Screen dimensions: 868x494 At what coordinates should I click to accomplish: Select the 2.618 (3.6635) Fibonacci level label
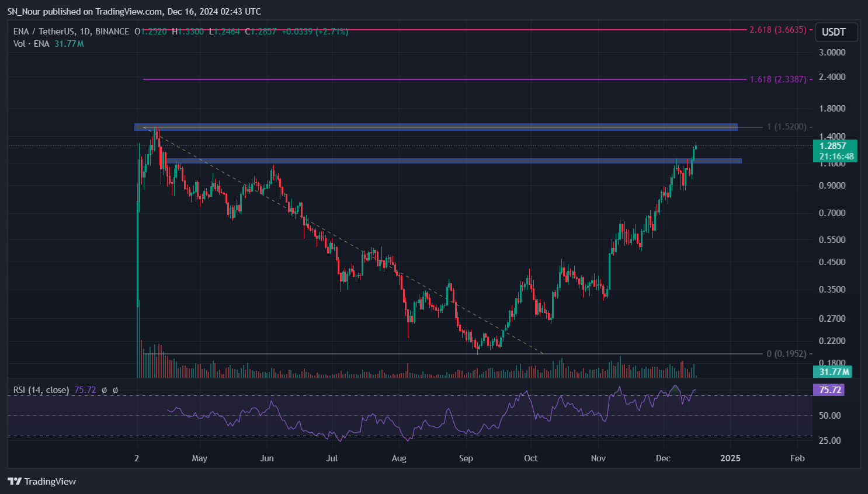(x=777, y=30)
